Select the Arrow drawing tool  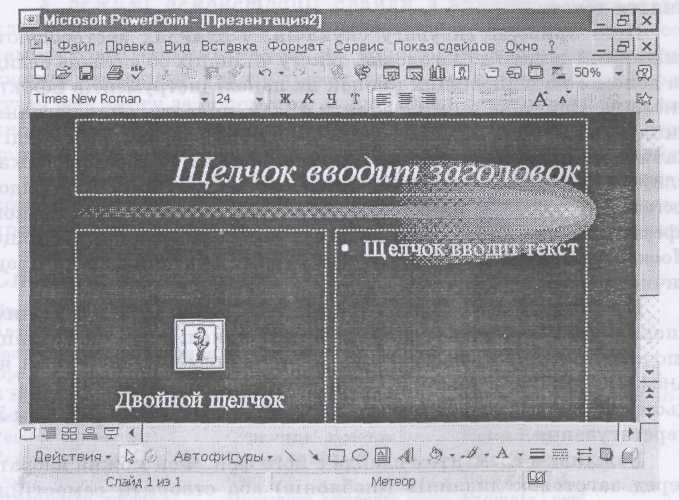pyautogui.click(x=313, y=455)
